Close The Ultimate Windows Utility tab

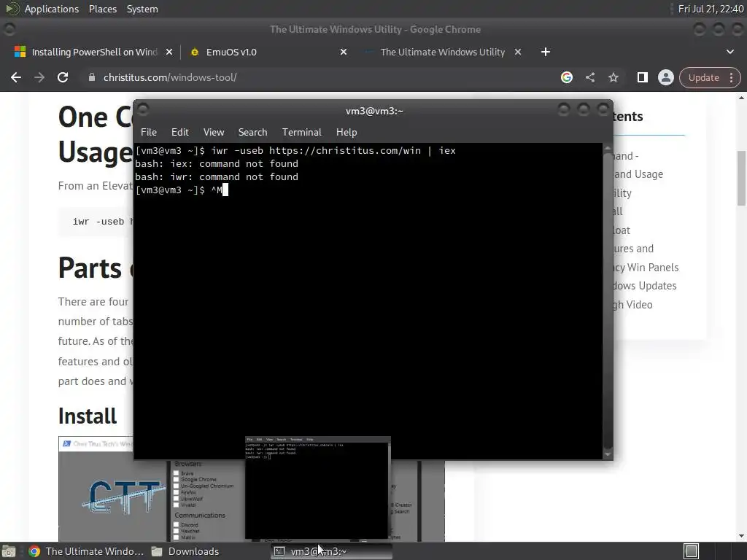tap(518, 52)
